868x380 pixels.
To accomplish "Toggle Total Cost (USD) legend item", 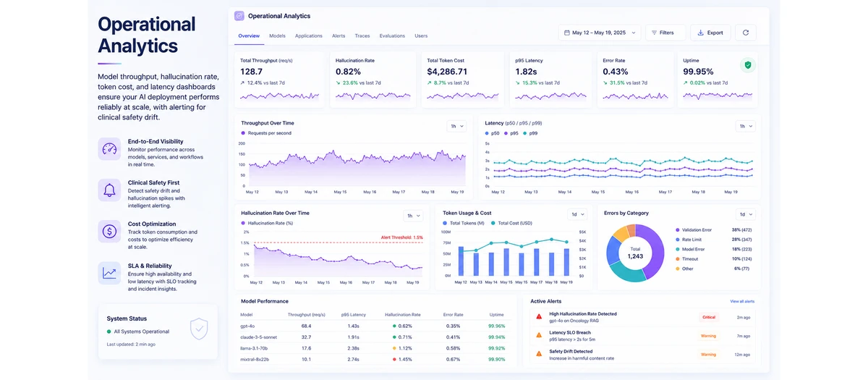I will click(x=511, y=224).
